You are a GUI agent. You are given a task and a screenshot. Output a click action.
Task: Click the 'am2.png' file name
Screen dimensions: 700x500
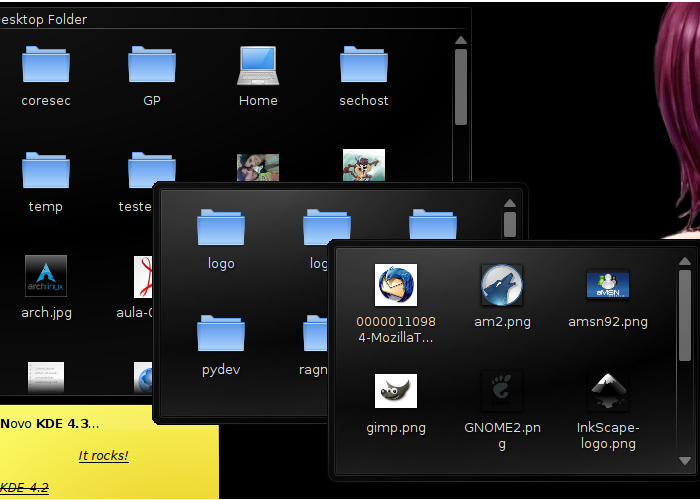(502, 322)
